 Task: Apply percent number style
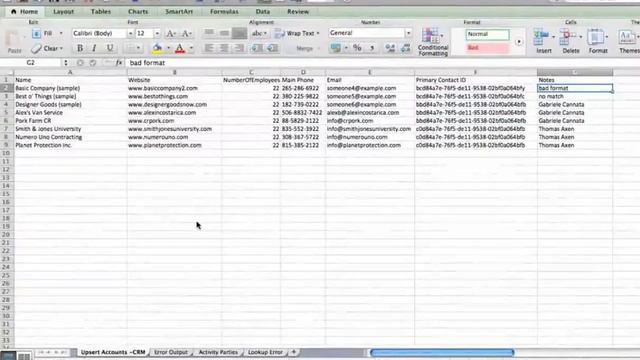click(x=357, y=48)
